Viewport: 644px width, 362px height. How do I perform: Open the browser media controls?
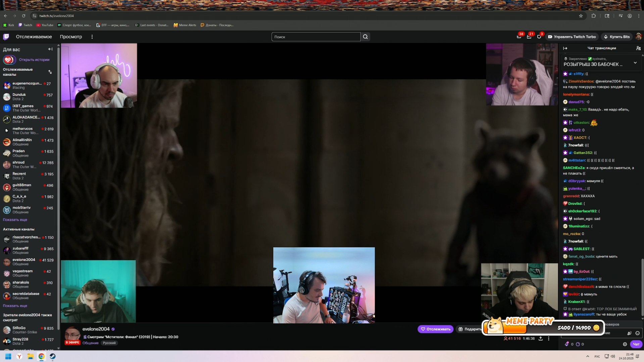pos(621,16)
